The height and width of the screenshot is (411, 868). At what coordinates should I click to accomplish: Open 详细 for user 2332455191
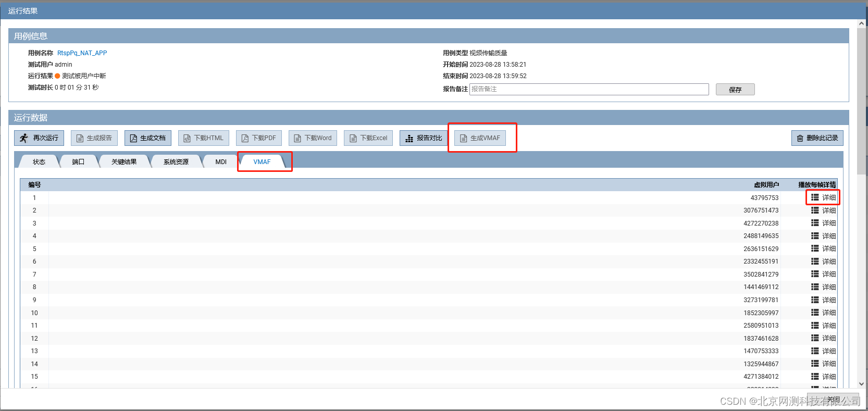coord(823,261)
